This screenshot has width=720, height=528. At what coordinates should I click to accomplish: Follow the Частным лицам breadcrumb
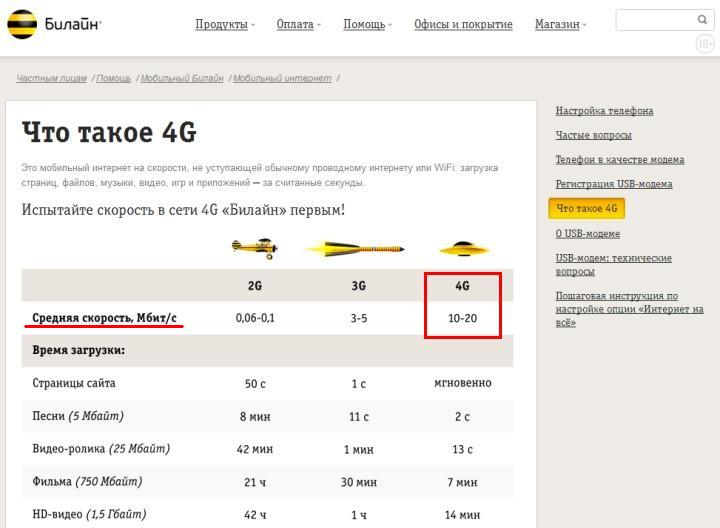coord(51,79)
